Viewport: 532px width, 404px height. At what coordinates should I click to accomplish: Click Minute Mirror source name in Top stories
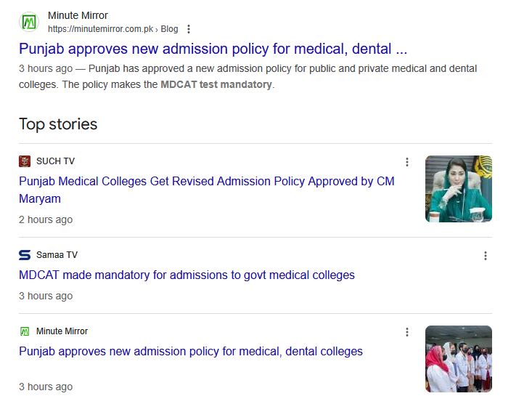[x=62, y=331]
